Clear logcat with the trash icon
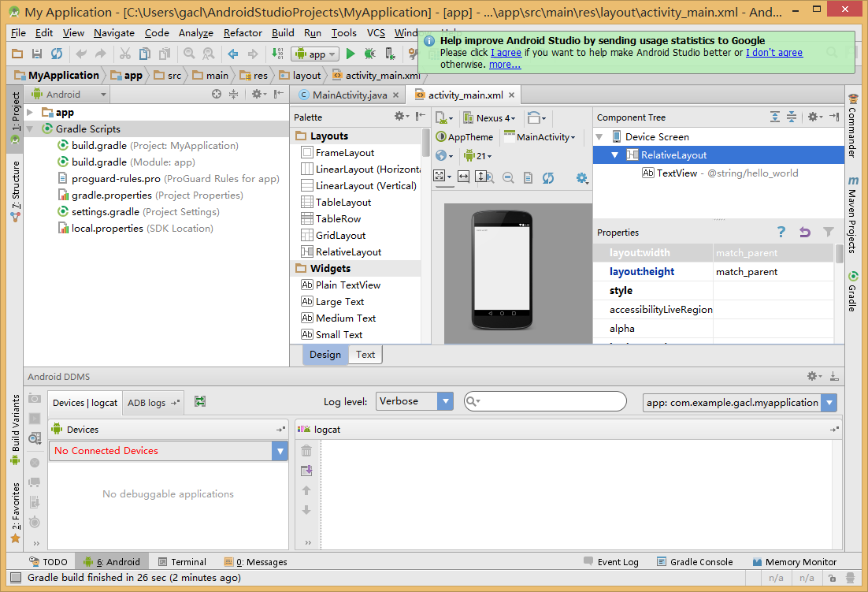The height and width of the screenshot is (592, 868). pyautogui.click(x=306, y=451)
